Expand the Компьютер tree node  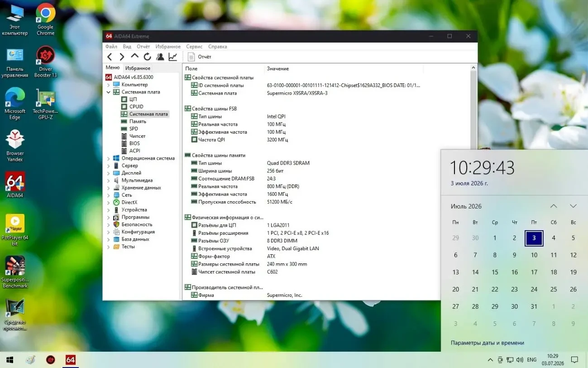pos(108,85)
